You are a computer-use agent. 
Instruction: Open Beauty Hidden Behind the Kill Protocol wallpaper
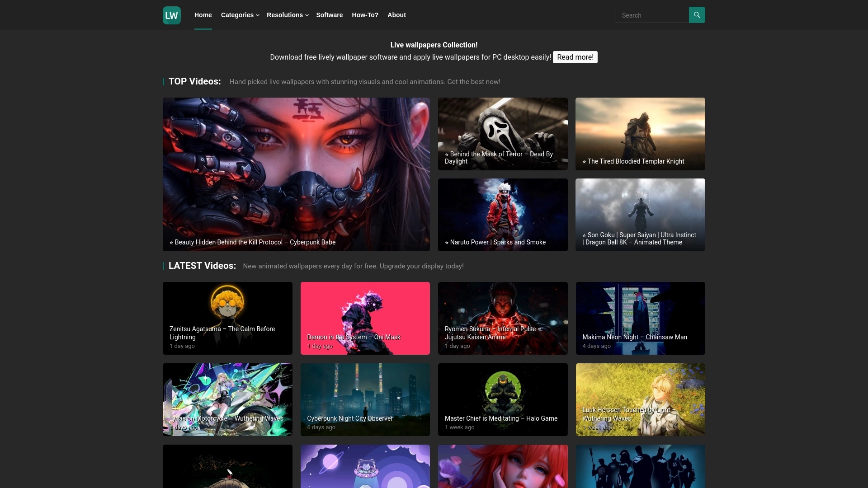(x=296, y=174)
